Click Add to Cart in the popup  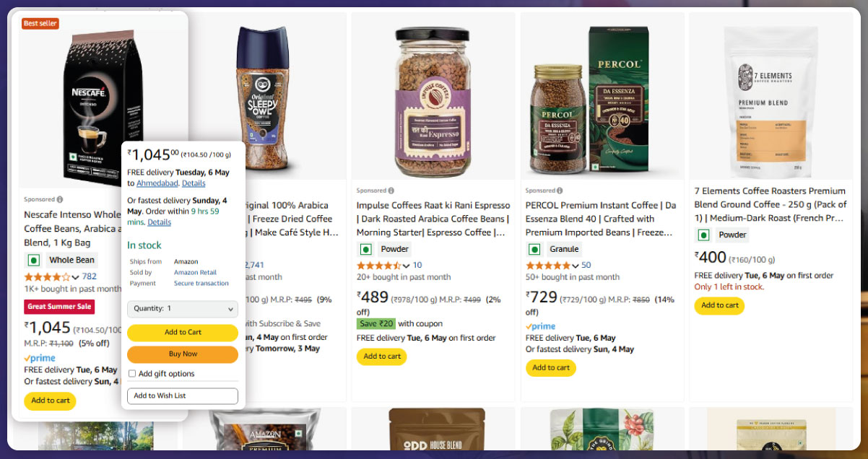tap(183, 333)
